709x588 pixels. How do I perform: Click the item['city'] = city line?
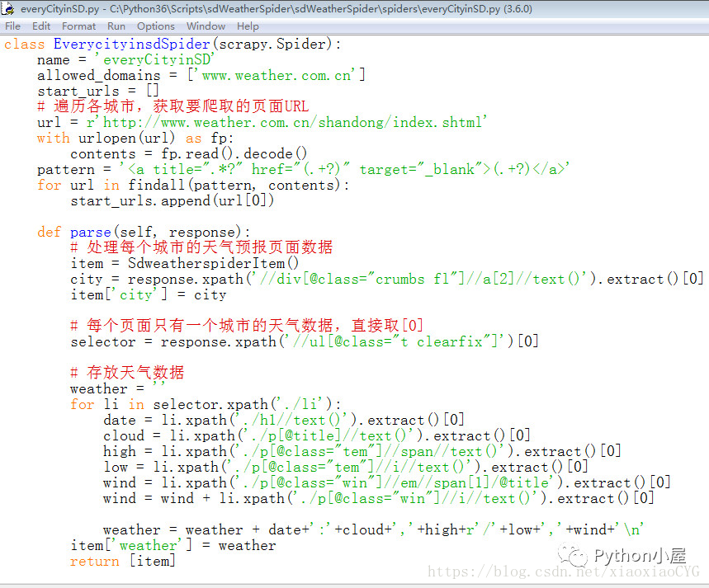pos(149,294)
